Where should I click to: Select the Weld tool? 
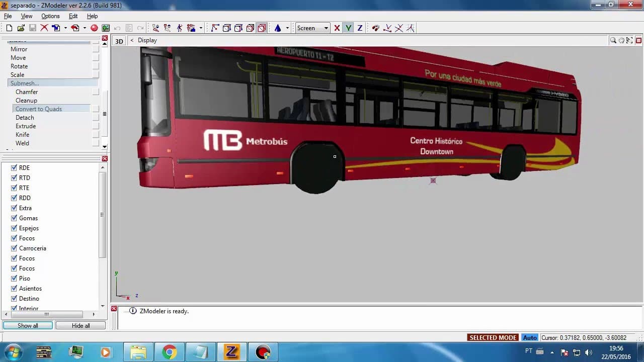tap(22, 143)
